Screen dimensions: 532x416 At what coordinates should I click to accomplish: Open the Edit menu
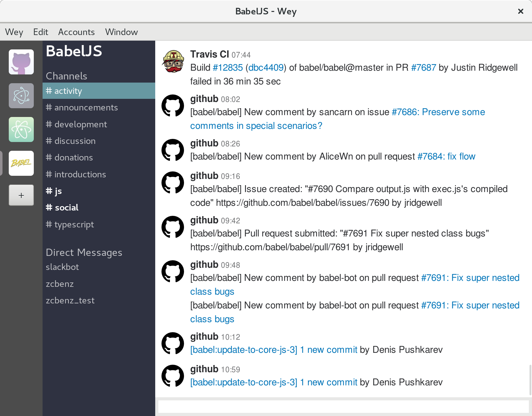[41, 32]
